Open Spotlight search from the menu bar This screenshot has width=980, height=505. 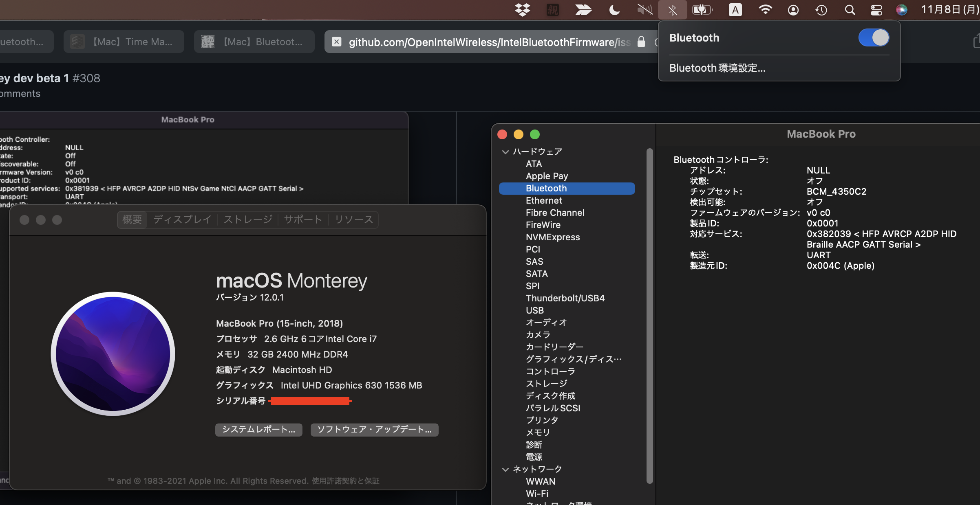(850, 10)
